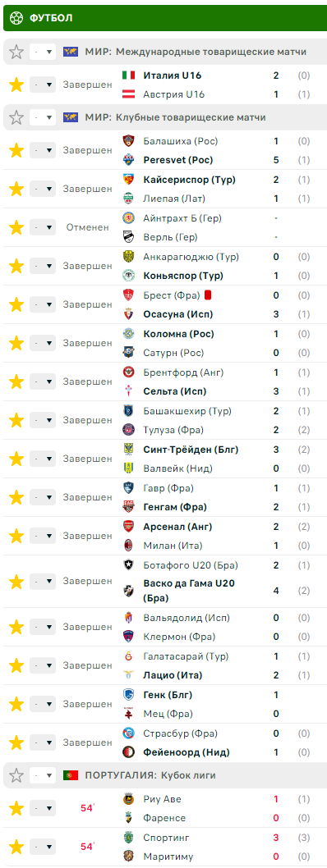
Task: Toggle favorite star for Португалия Кубок лиги
Action: click(16, 775)
